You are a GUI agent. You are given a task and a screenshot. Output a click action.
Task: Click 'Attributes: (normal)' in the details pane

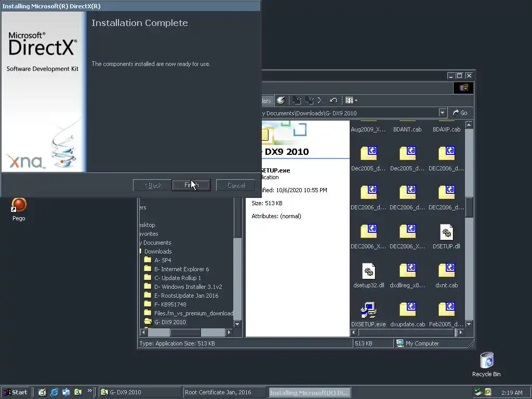(x=276, y=216)
